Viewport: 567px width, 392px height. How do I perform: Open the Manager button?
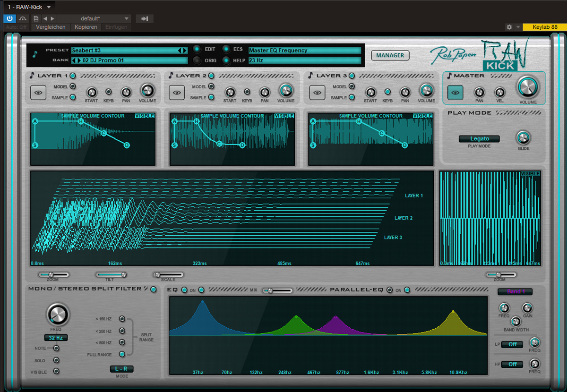pyautogui.click(x=390, y=55)
